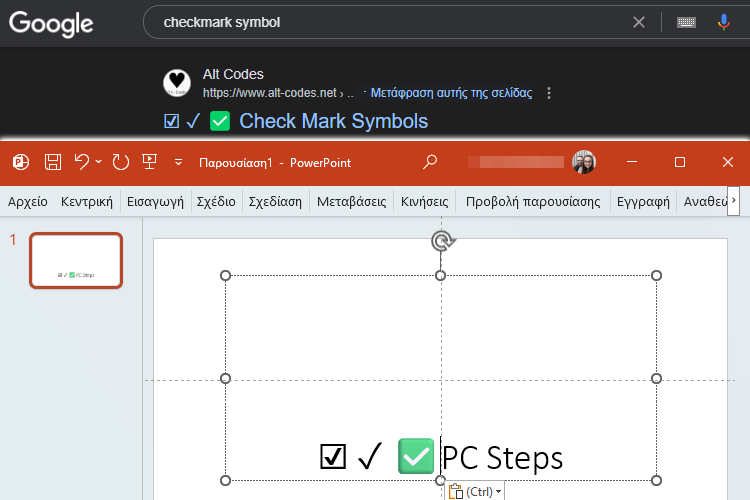Click the PowerPoint app icon in title bar
This screenshot has height=500, width=750.
(21, 162)
